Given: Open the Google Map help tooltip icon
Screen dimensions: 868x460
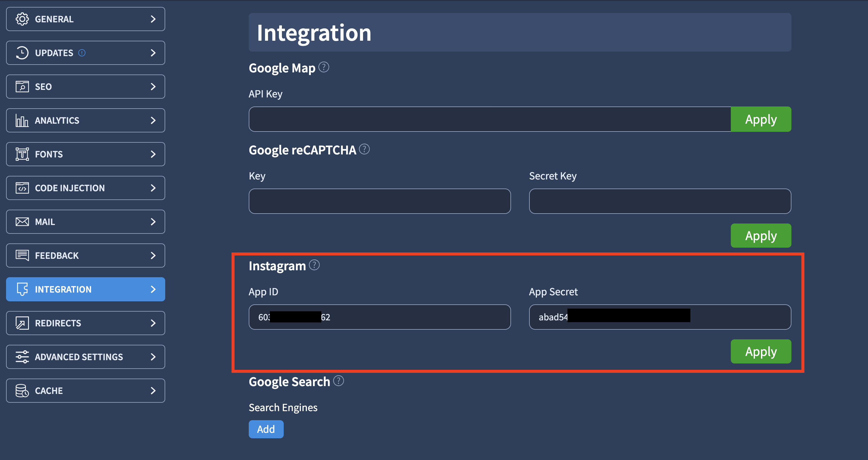Looking at the screenshot, I should 324,67.
